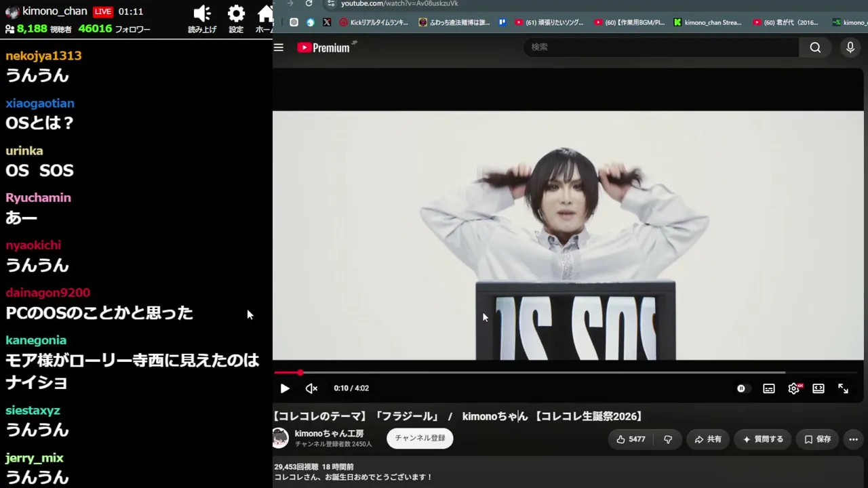
Task: Toggle subtitles (captions) in the player
Action: [x=769, y=388]
